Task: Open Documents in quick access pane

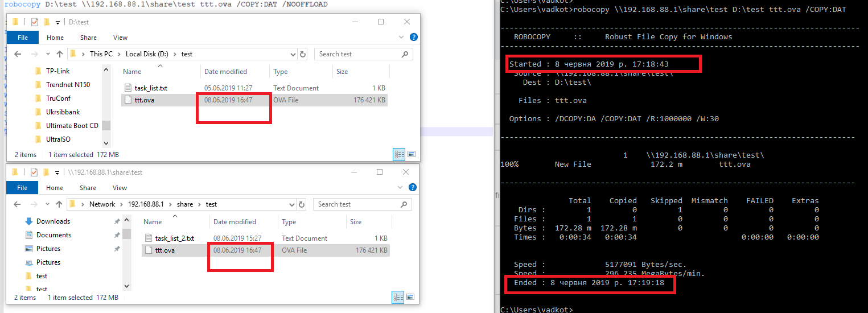Action: tap(54, 235)
